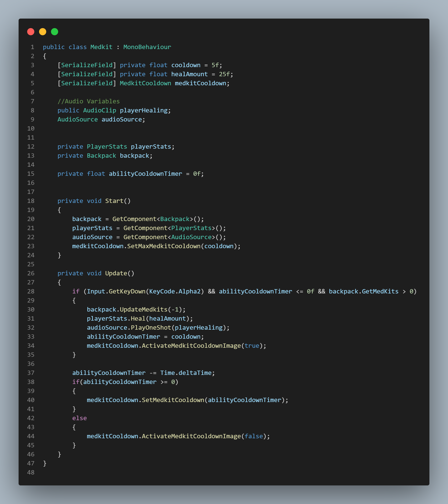Click 'GetComponent<Backpack>' on line 20
This screenshot has width=448, height=504.
pyautogui.click(x=153, y=219)
